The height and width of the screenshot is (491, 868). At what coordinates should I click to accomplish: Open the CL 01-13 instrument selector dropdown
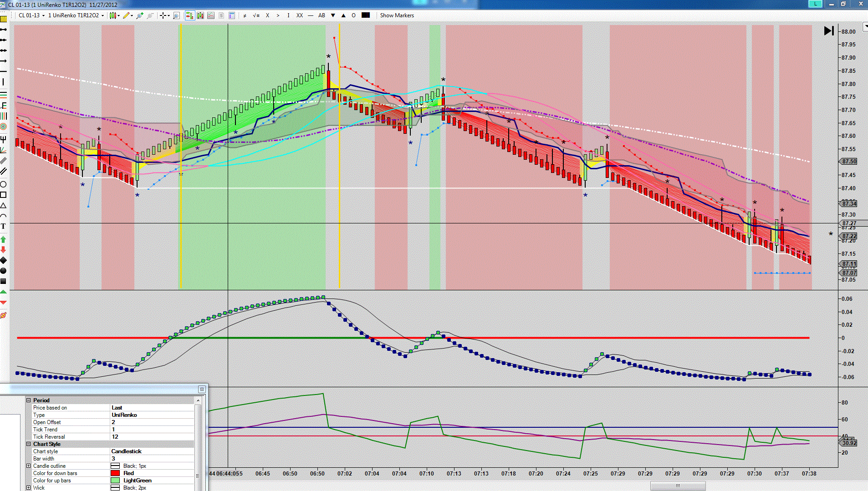31,15
